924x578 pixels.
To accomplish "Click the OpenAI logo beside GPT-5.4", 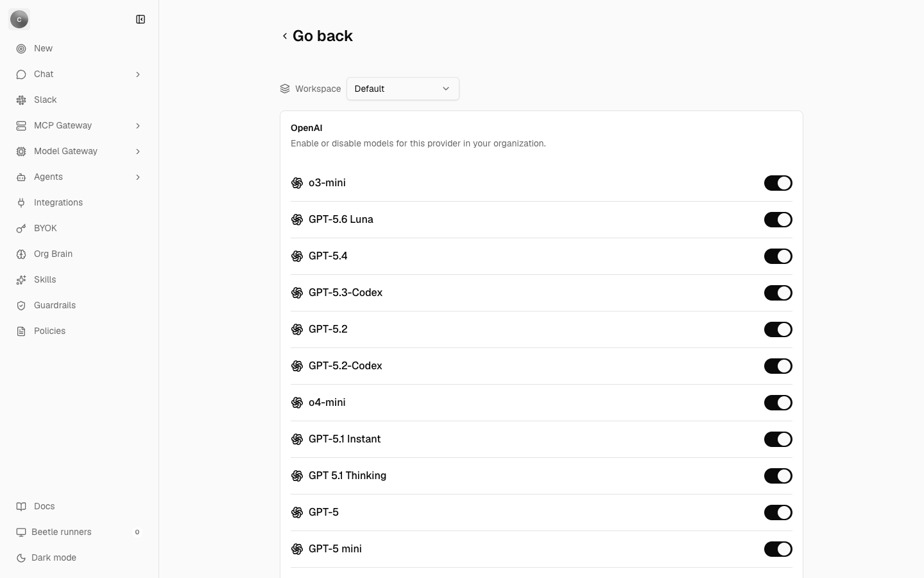I will click(x=297, y=256).
